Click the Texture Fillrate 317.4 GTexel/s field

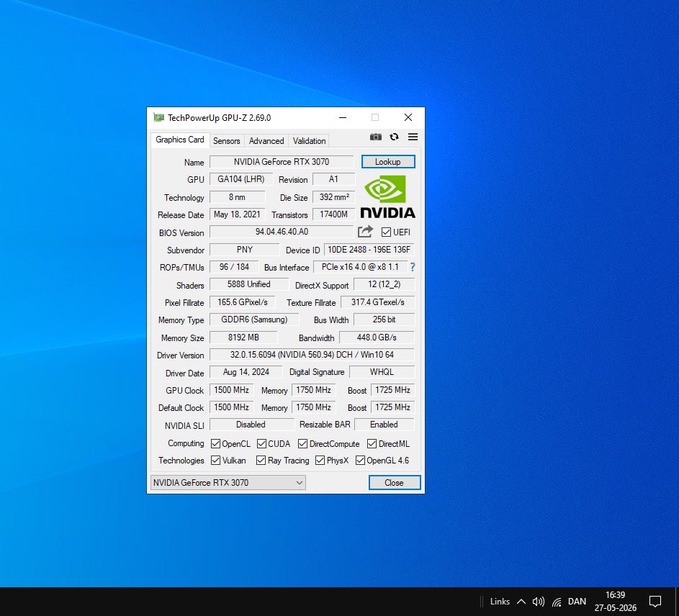(377, 302)
